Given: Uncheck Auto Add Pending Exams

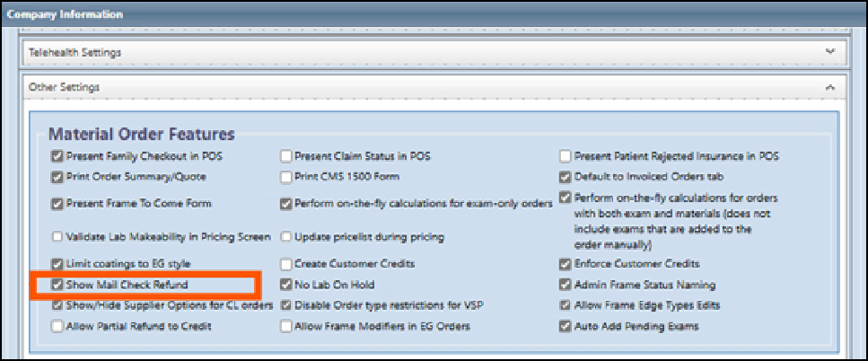Looking at the screenshot, I should pos(566,327).
